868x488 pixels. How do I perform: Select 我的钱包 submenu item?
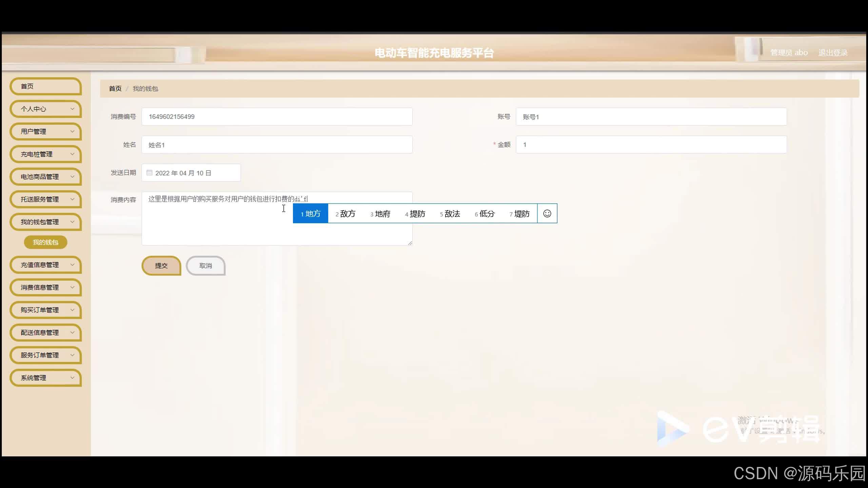click(x=45, y=242)
